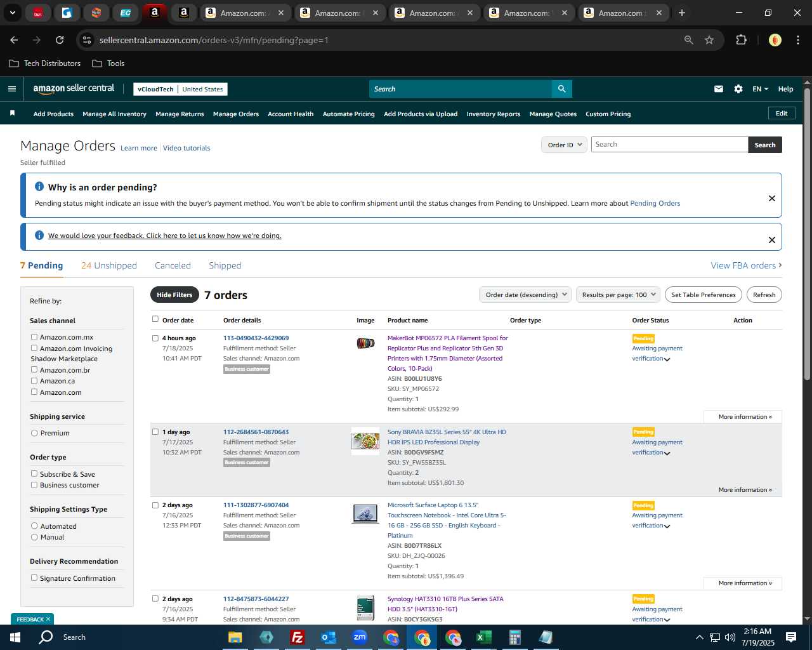This screenshot has width=812, height=650.
Task: Click browser back arrow
Action: (x=14, y=40)
